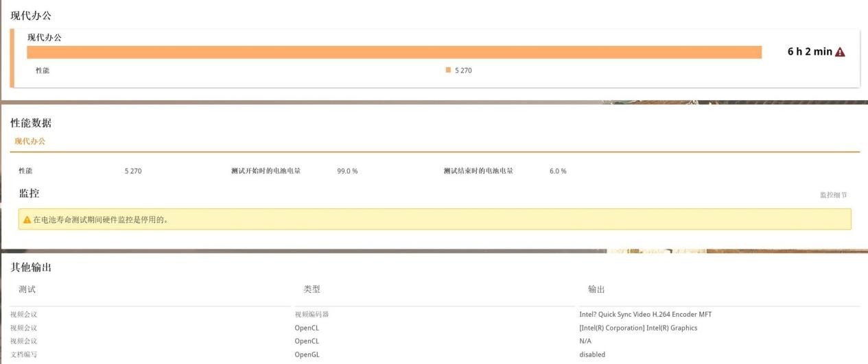Click the 监控 heading
Screen dimensions: 868x364
click(x=29, y=193)
